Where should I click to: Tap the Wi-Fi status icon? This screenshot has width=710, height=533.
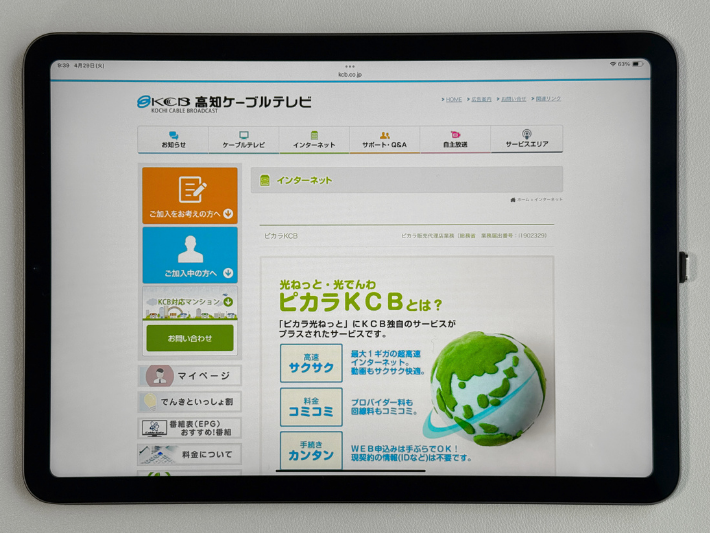[613, 64]
